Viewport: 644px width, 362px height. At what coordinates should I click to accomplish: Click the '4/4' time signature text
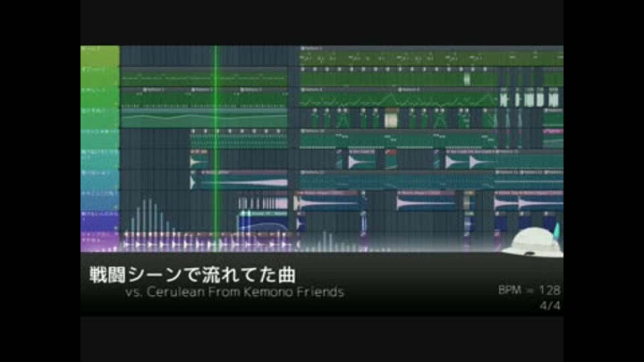coord(550,306)
